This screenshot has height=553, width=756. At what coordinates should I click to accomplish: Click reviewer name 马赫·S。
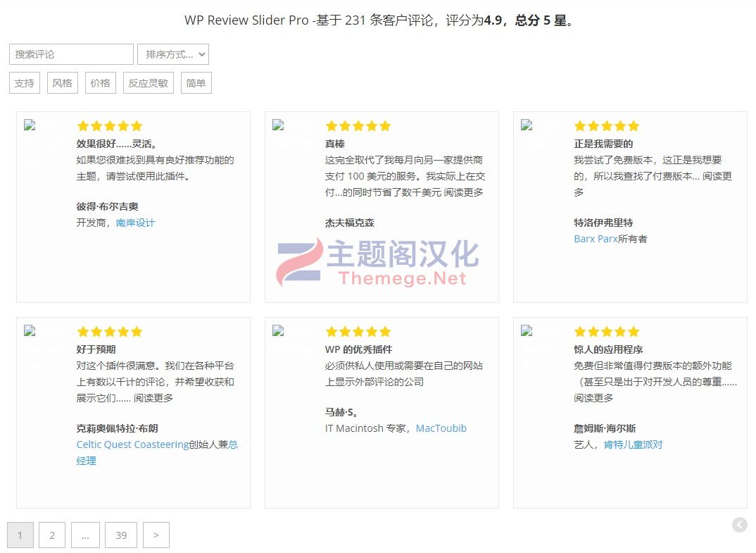(341, 411)
